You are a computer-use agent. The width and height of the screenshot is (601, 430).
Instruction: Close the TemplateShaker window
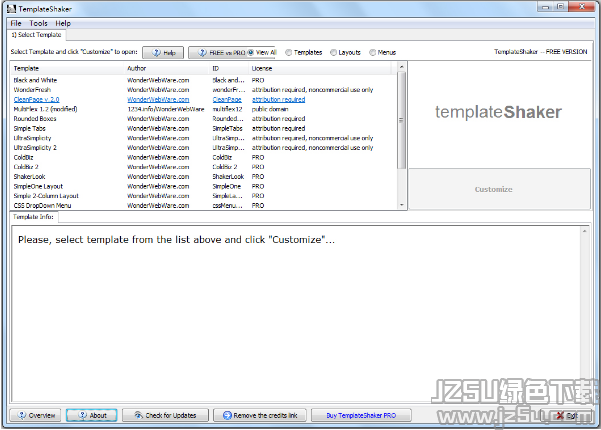pos(581,7)
